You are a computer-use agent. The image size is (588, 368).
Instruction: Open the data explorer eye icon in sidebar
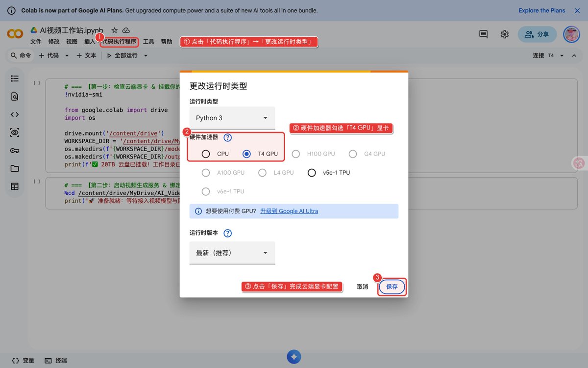pyautogui.click(x=15, y=132)
